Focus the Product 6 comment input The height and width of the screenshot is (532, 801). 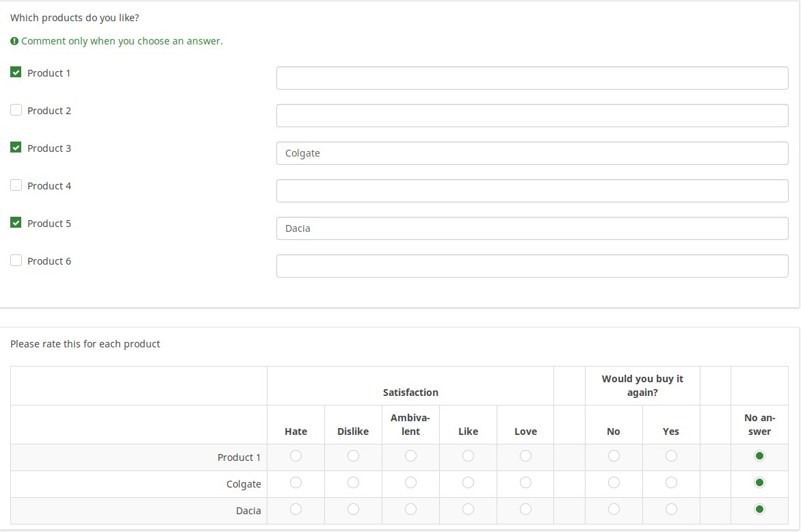[x=531, y=266]
